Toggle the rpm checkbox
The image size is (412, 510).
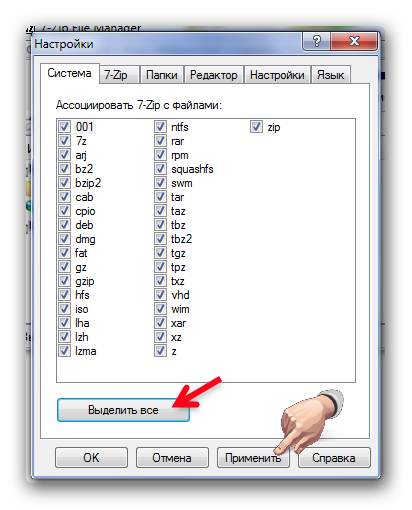click(160, 155)
